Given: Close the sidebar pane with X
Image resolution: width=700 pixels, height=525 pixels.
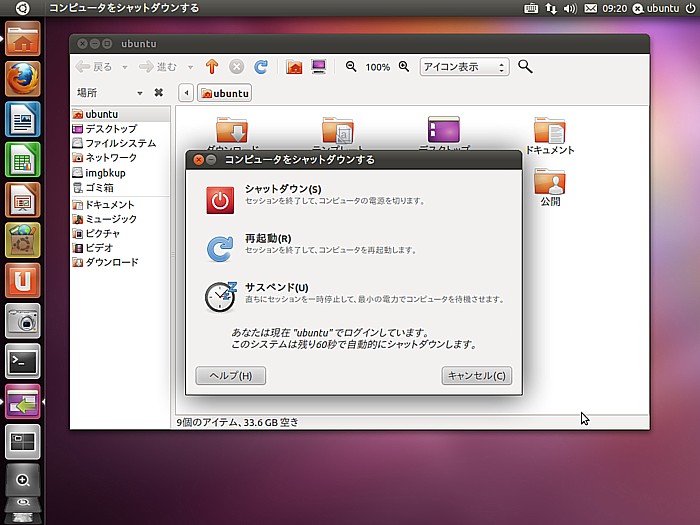Looking at the screenshot, I should 158,92.
